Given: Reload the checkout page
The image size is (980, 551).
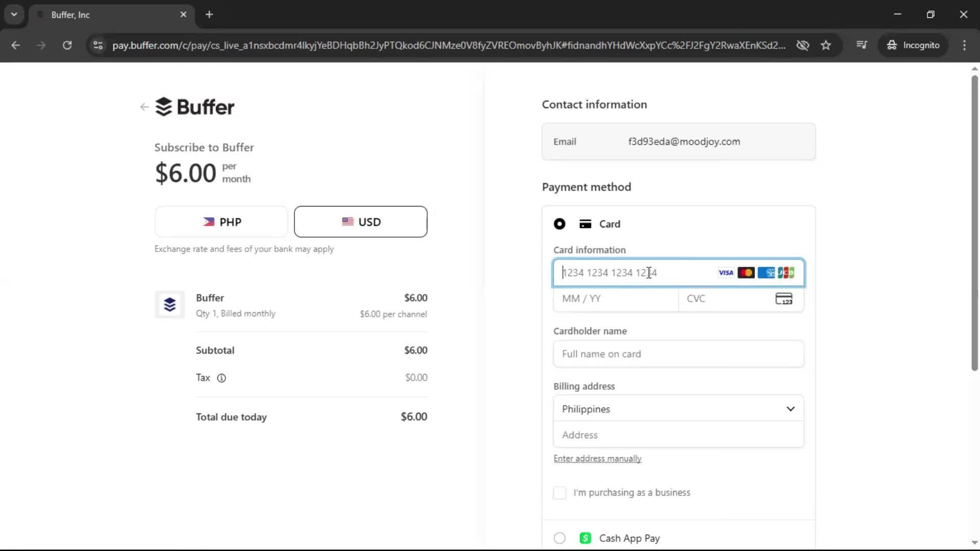Looking at the screenshot, I should [x=67, y=45].
